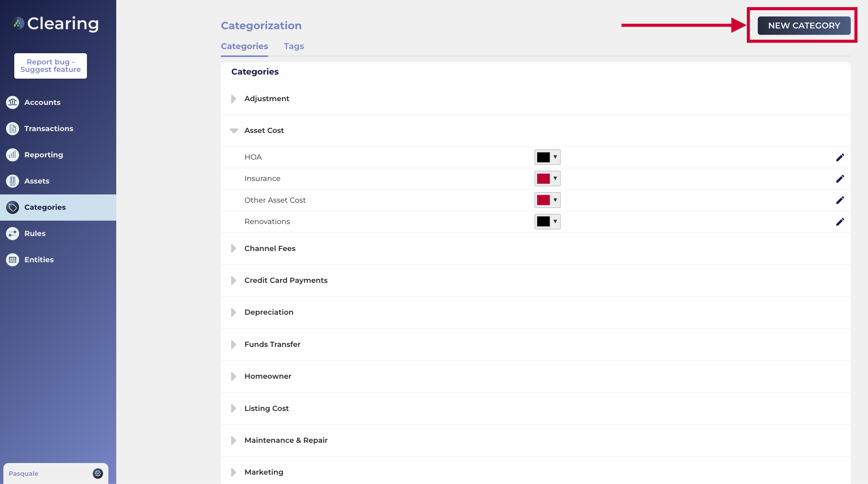Click the Rules sidebar icon
Screen dimensions: 868x484
[x=13, y=233]
